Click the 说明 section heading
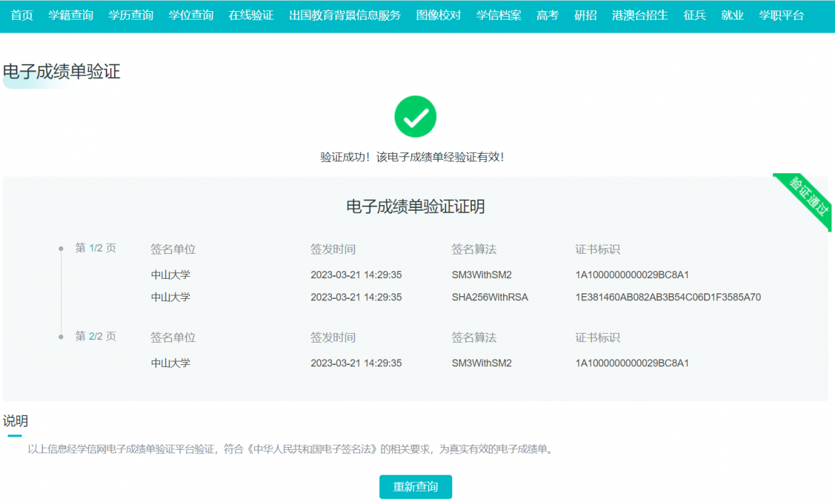This screenshot has height=504, width=835. [15, 421]
